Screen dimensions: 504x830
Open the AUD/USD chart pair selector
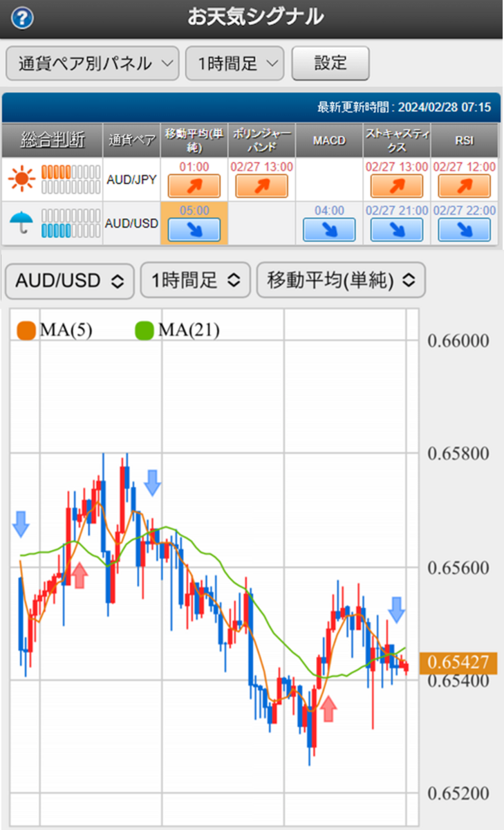pos(70,280)
